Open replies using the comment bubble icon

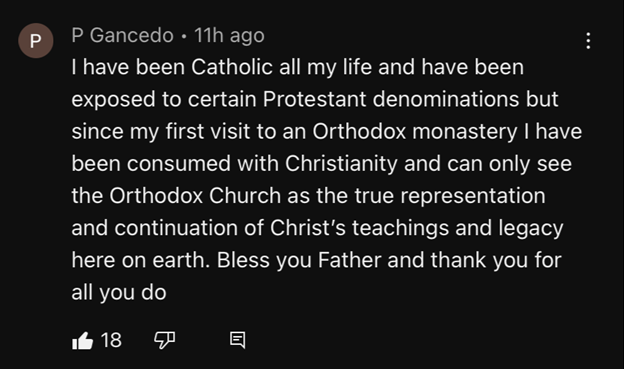(x=238, y=340)
